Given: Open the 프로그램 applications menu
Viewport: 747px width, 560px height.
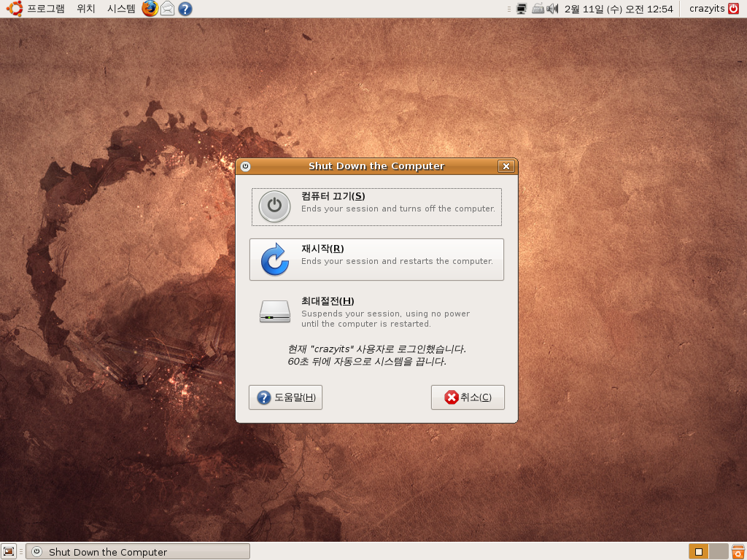Looking at the screenshot, I should point(46,9).
